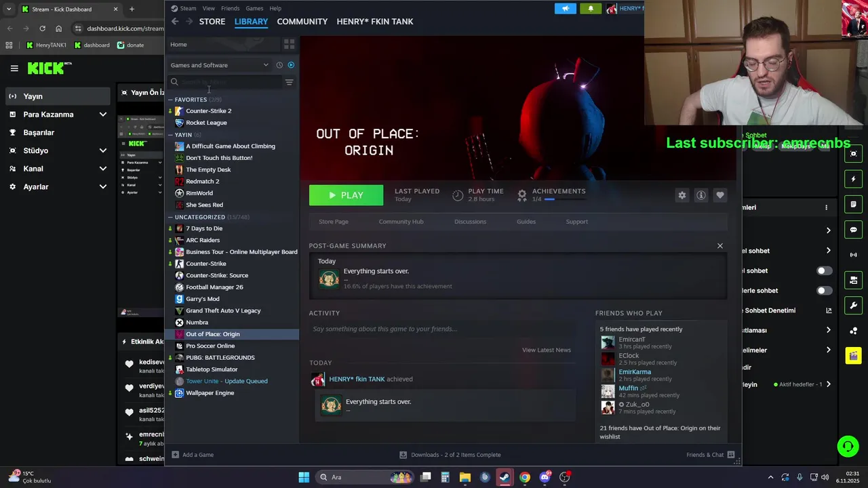
Task: Focus the library search field
Action: (225, 82)
